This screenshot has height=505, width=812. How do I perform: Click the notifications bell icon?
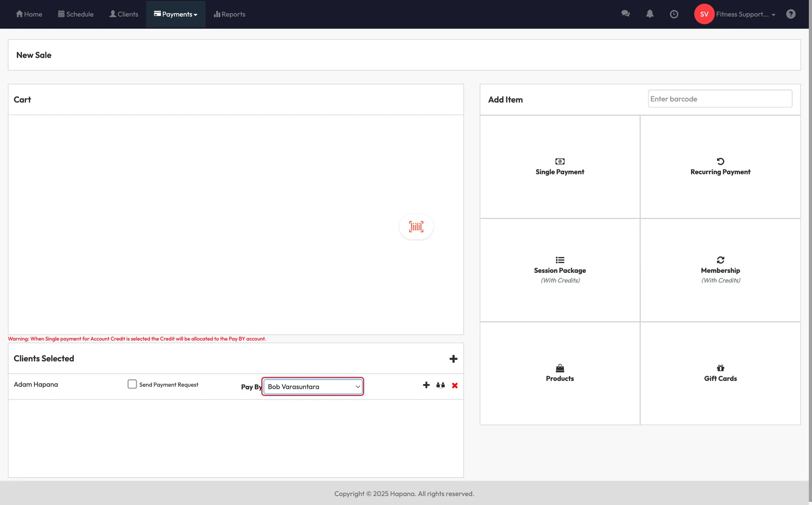point(649,14)
